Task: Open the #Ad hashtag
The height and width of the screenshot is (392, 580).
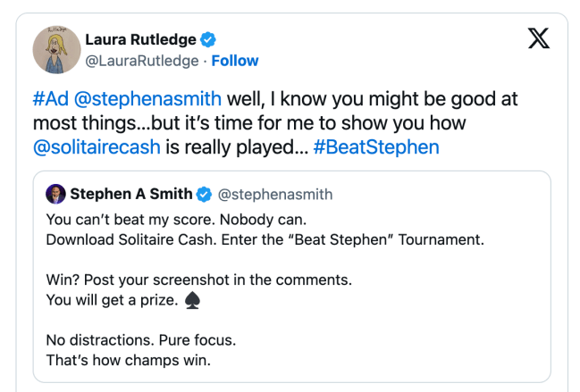Action: coord(54,98)
